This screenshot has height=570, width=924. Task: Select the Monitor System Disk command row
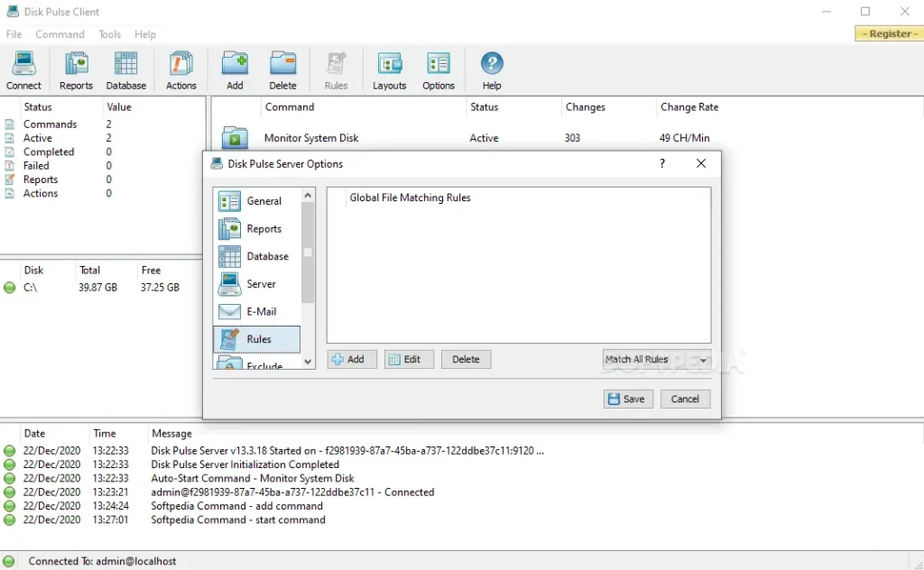566,138
